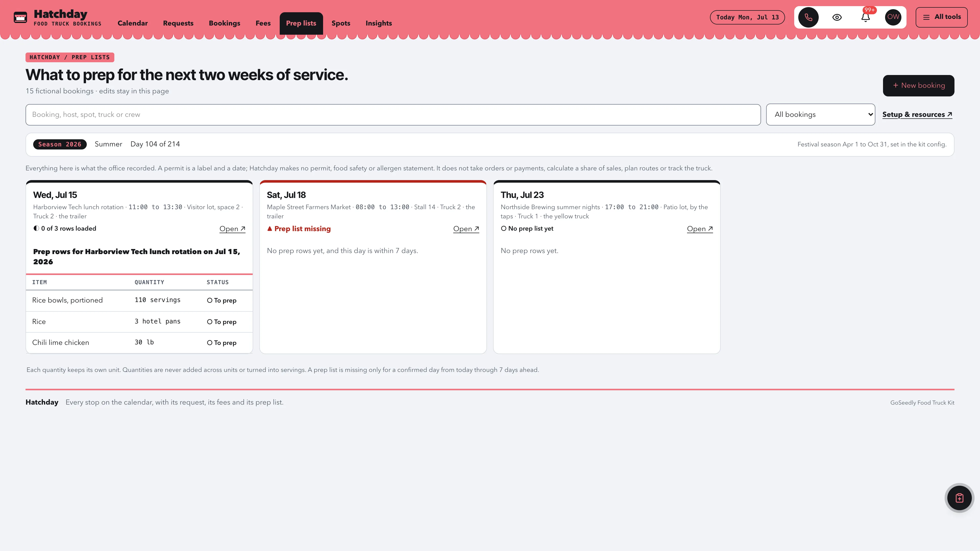Screen dimensions: 980x551
Task: Click the Hatchday food truck logo
Action: click(x=20, y=17)
